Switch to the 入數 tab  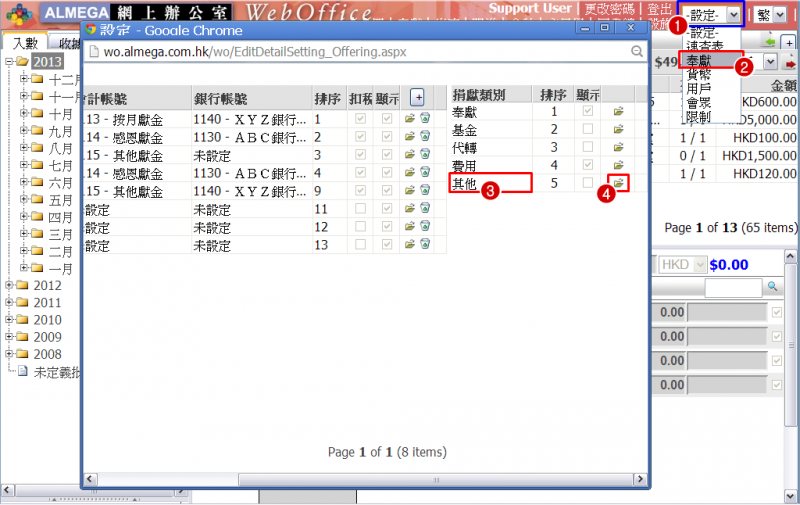(x=25, y=42)
